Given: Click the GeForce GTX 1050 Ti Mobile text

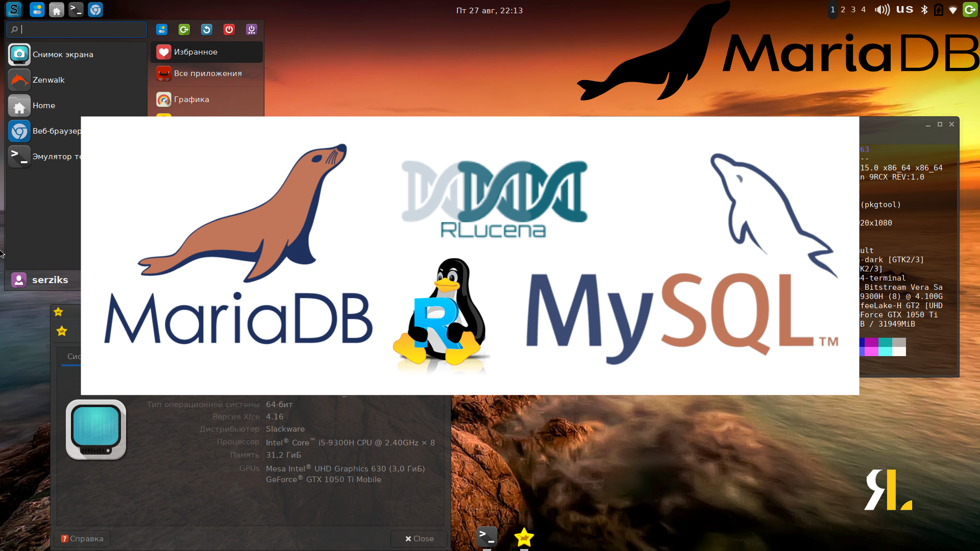Looking at the screenshot, I should coord(324,479).
